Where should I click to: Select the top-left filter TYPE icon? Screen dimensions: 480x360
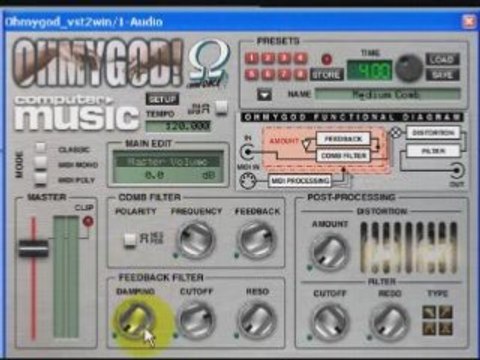point(429,313)
